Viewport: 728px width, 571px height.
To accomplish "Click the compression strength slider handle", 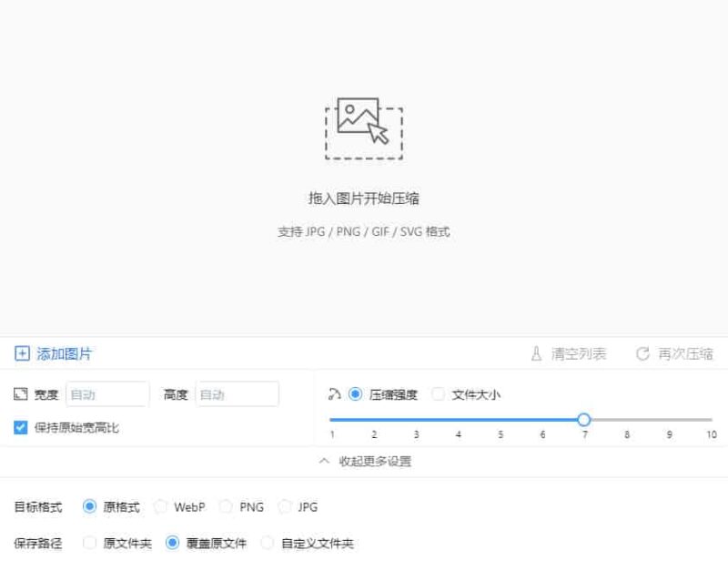I will 583,420.
